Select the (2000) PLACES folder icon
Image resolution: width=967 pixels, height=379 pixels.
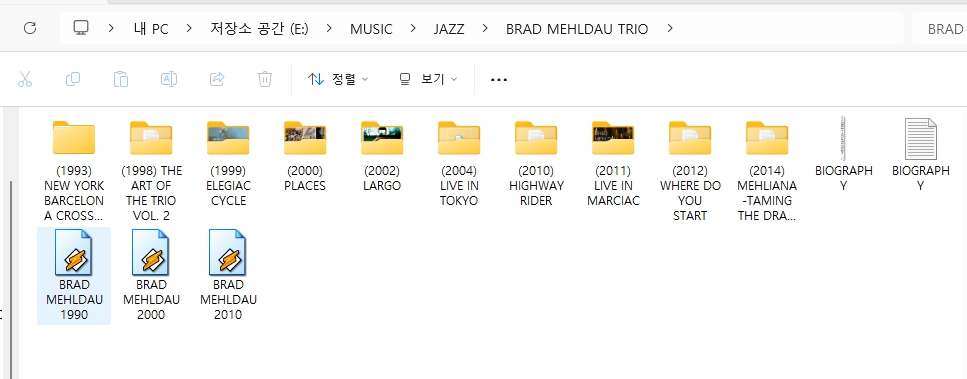click(305, 137)
